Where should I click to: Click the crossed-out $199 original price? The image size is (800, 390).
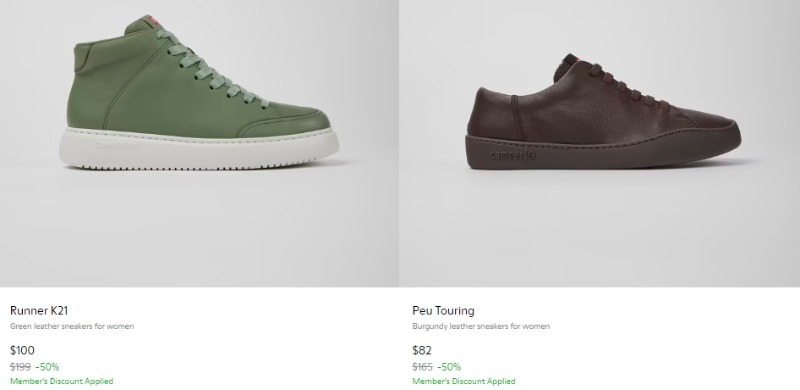20,367
